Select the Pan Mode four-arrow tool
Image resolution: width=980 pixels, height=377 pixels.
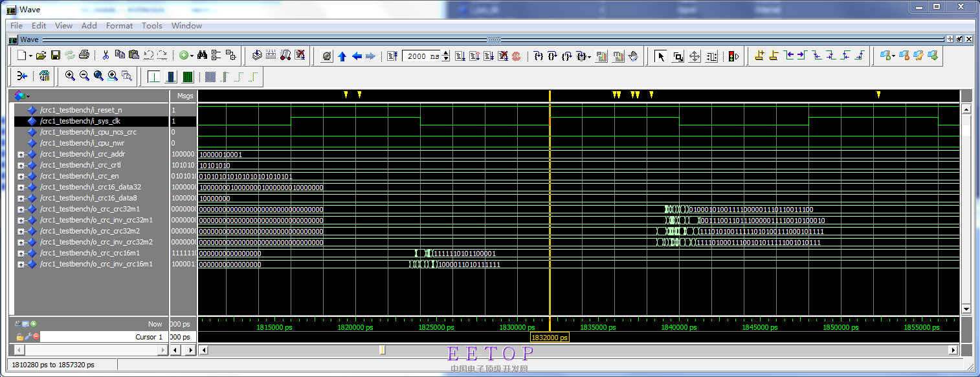[x=695, y=56]
